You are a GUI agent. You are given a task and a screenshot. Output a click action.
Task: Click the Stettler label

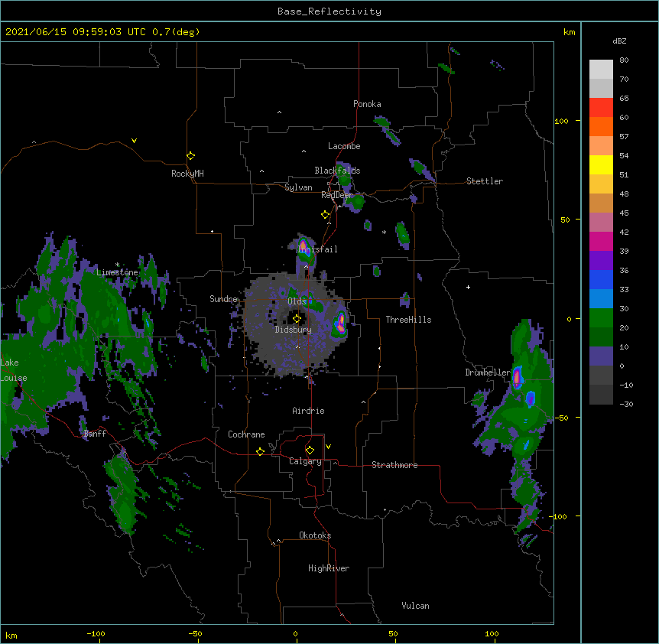pos(485,181)
